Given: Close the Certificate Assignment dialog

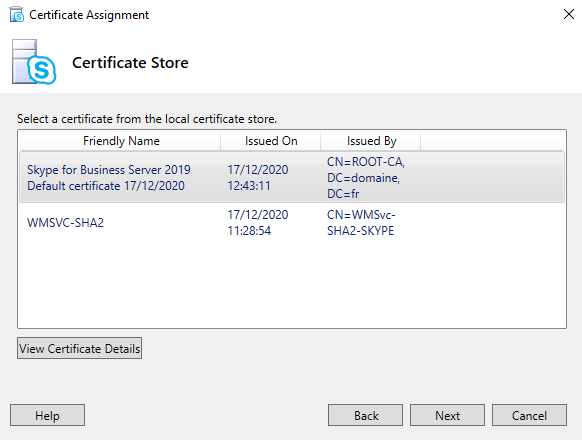Looking at the screenshot, I should 569,14.
